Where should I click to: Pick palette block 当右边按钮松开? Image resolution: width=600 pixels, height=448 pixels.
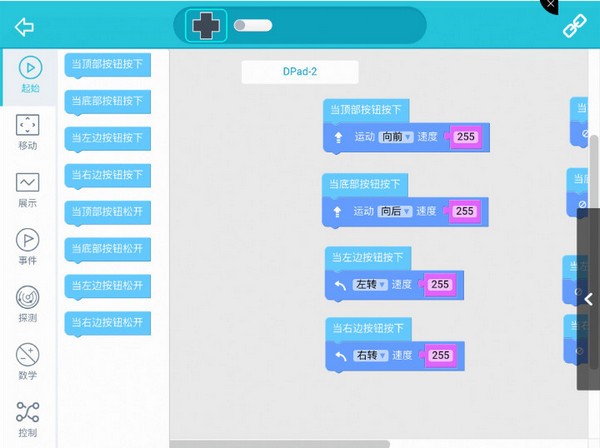tap(108, 323)
